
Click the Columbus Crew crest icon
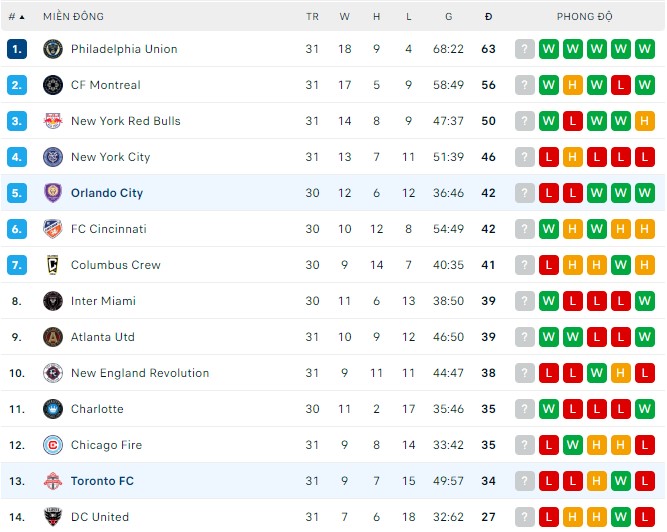click(53, 265)
